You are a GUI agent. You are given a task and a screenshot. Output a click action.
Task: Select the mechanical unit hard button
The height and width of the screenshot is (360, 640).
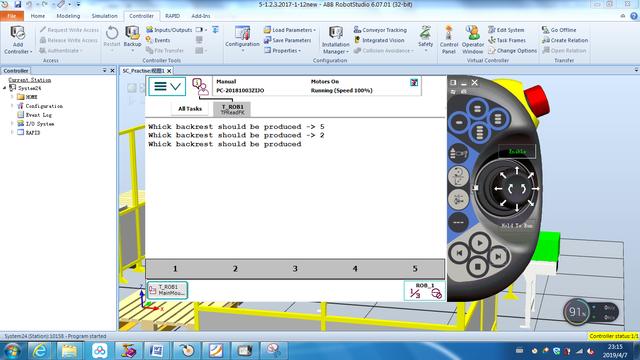pyautogui.click(x=458, y=153)
